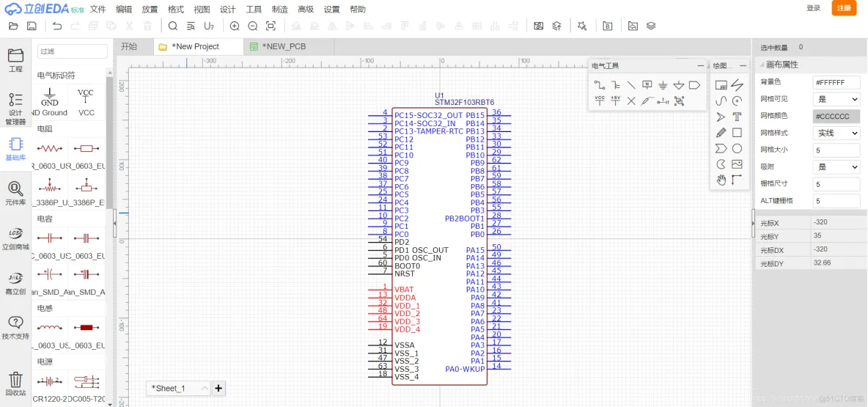Select the Rectangle drawing tool
Screen dimensions: 868x407
click(x=737, y=132)
